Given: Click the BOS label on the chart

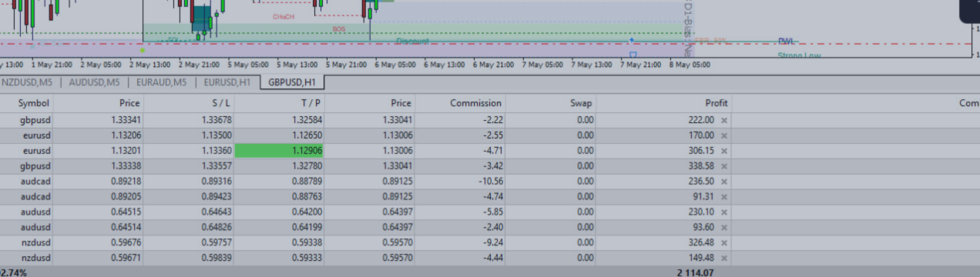Looking at the screenshot, I should (339, 28).
